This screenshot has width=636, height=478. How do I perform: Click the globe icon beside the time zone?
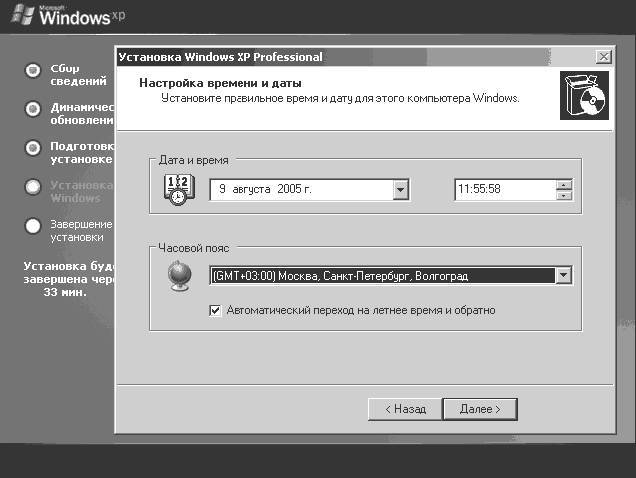point(179,277)
